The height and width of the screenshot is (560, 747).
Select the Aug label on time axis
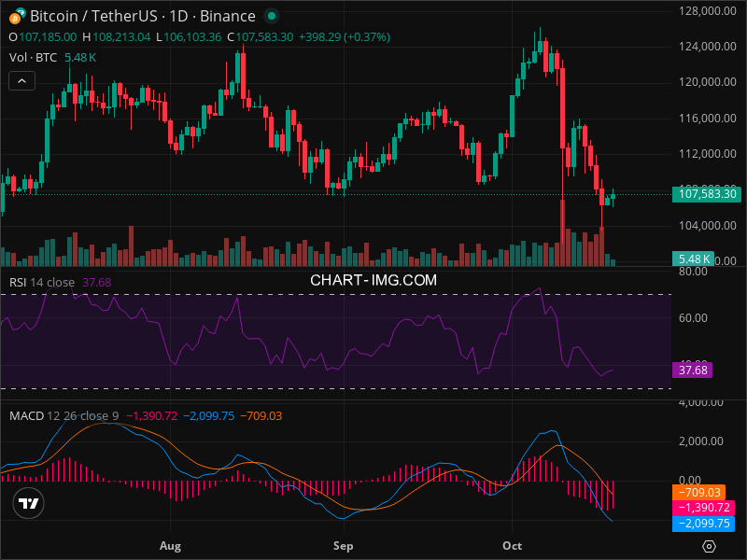(169, 544)
